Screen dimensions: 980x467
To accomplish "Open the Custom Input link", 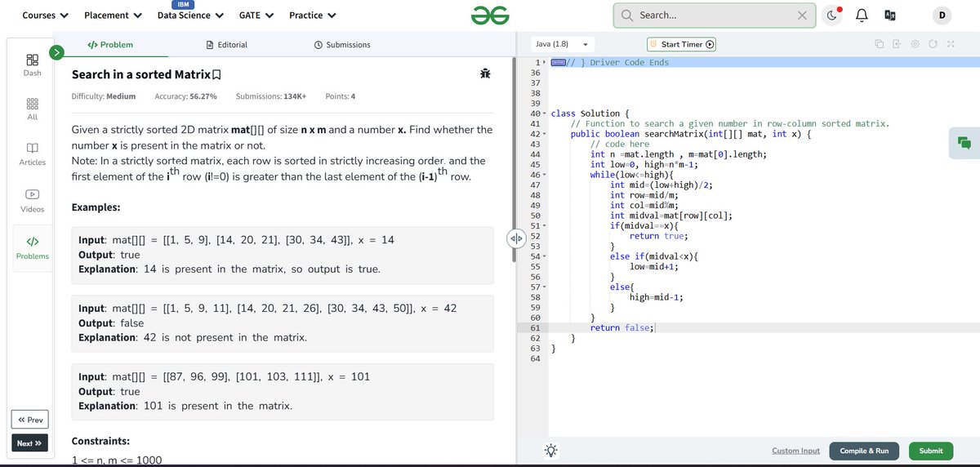I will [x=795, y=451].
